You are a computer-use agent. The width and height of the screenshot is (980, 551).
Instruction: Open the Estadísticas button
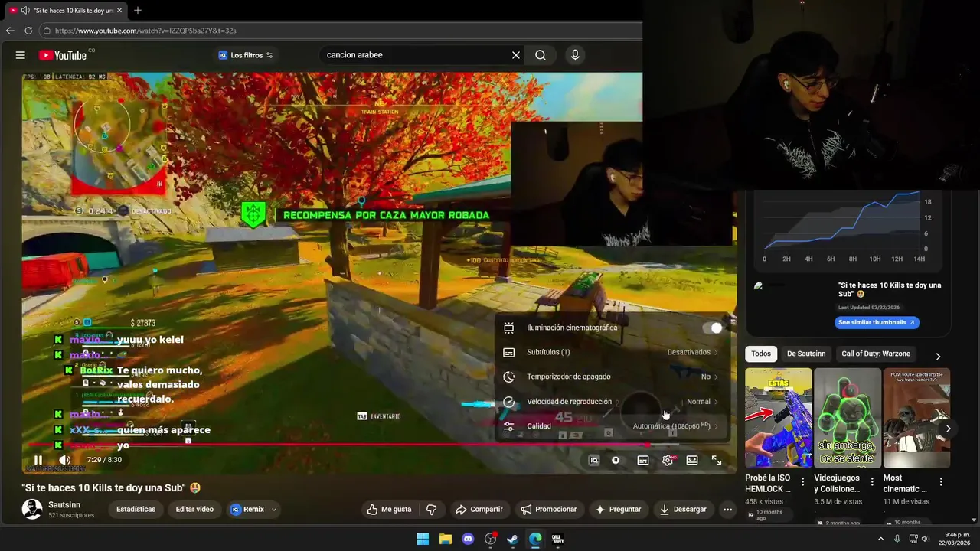[x=136, y=509]
